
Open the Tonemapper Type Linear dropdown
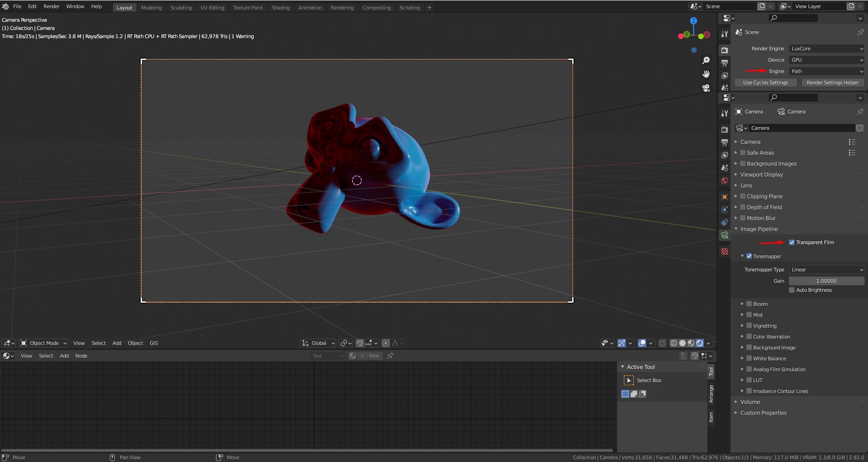pyautogui.click(x=826, y=270)
